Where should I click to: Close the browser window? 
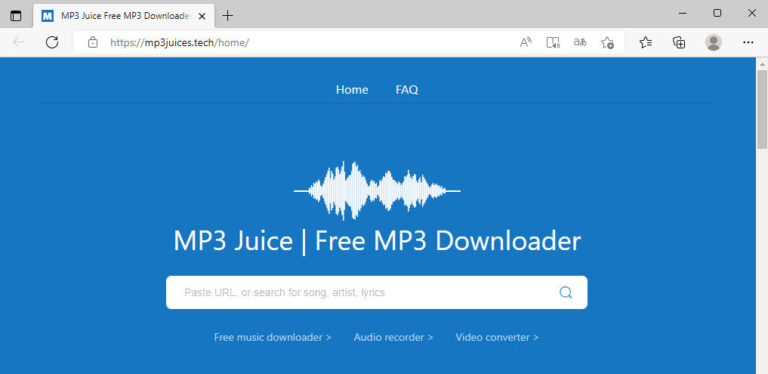coord(752,14)
